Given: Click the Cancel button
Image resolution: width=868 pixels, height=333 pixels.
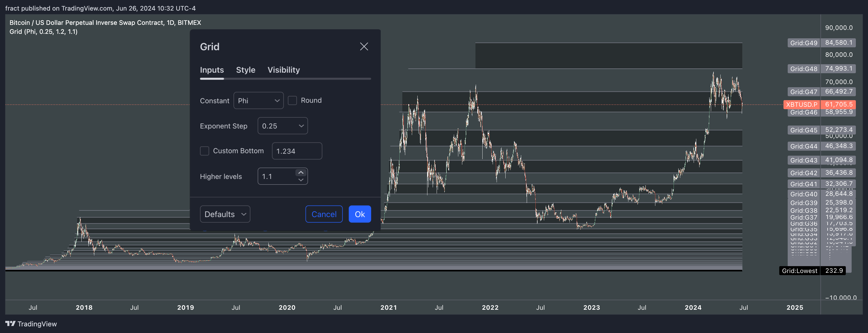Looking at the screenshot, I should [x=324, y=214].
